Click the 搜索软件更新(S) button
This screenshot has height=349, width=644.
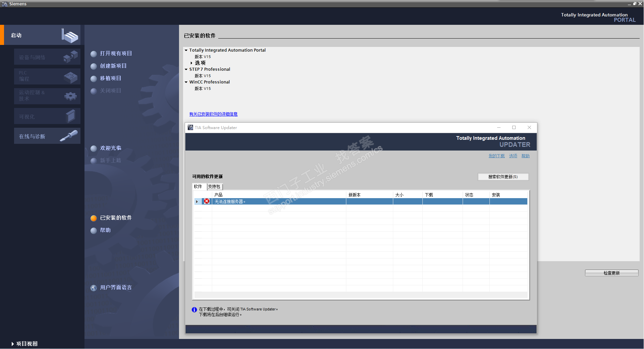503,177
